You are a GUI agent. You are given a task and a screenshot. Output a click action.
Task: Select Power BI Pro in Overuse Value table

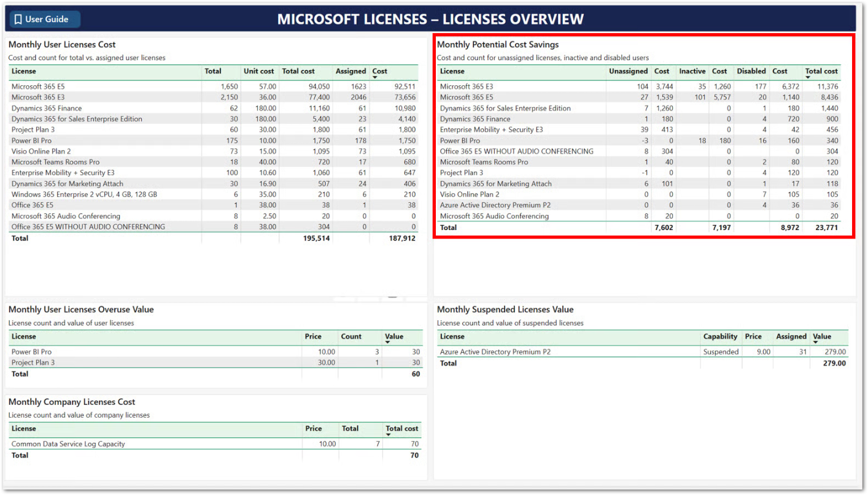[31, 352]
